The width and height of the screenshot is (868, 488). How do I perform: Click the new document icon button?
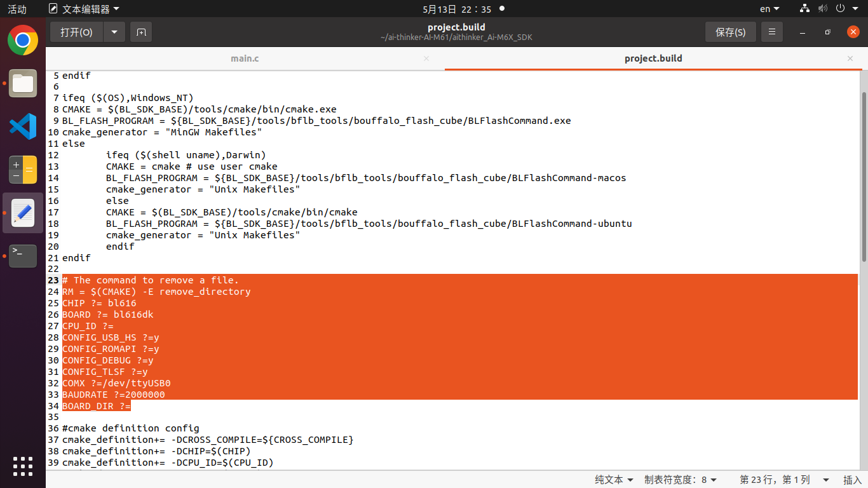coord(141,32)
